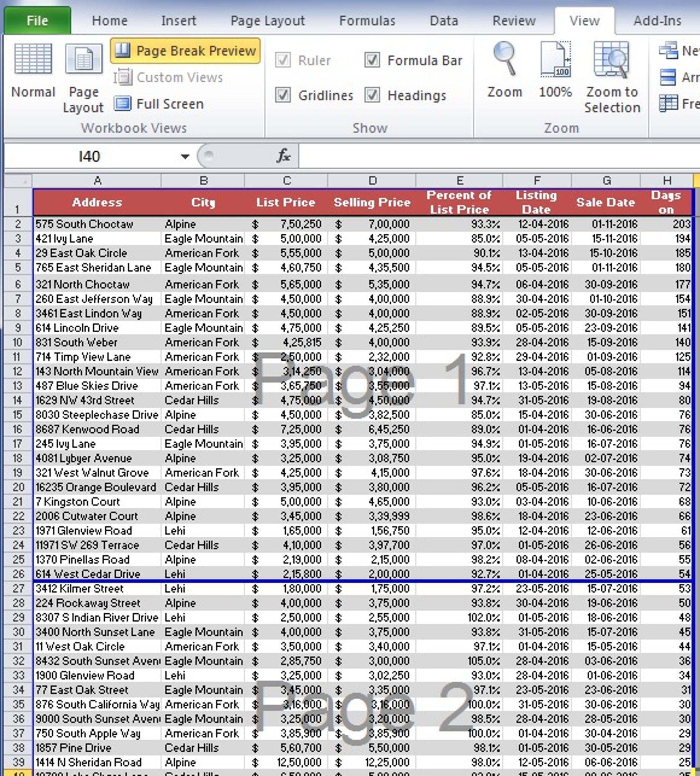
Task: Click the Percent of List Price header
Action: point(459,202)
